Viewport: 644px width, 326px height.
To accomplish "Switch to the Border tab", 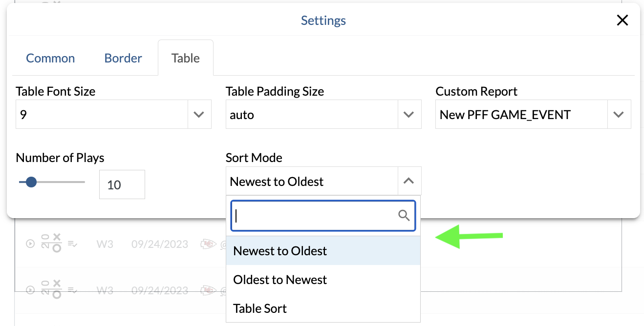I will 123,58.
